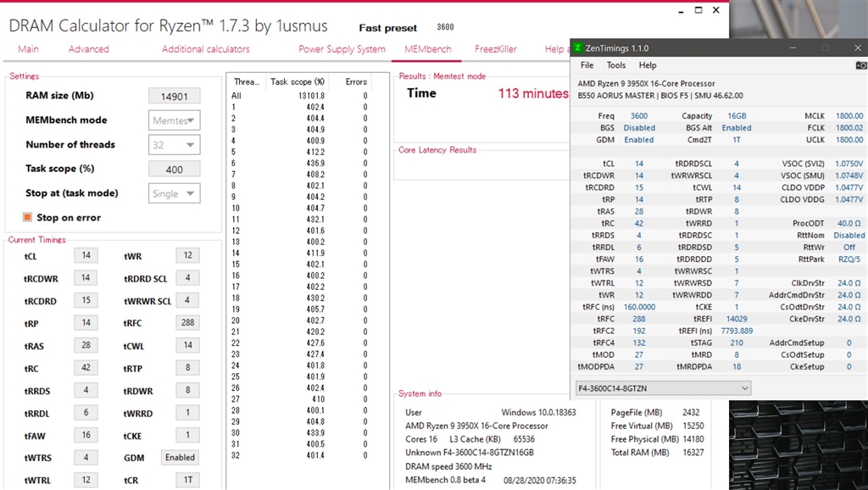
Task: Open the Help menu in ZenTimings
Action: (648, 65)
